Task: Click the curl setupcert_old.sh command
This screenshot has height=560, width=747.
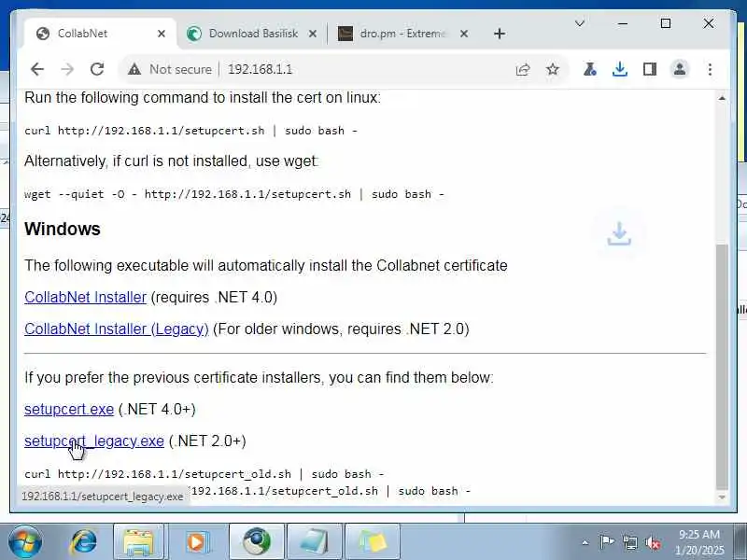Action: pos(204,474)
